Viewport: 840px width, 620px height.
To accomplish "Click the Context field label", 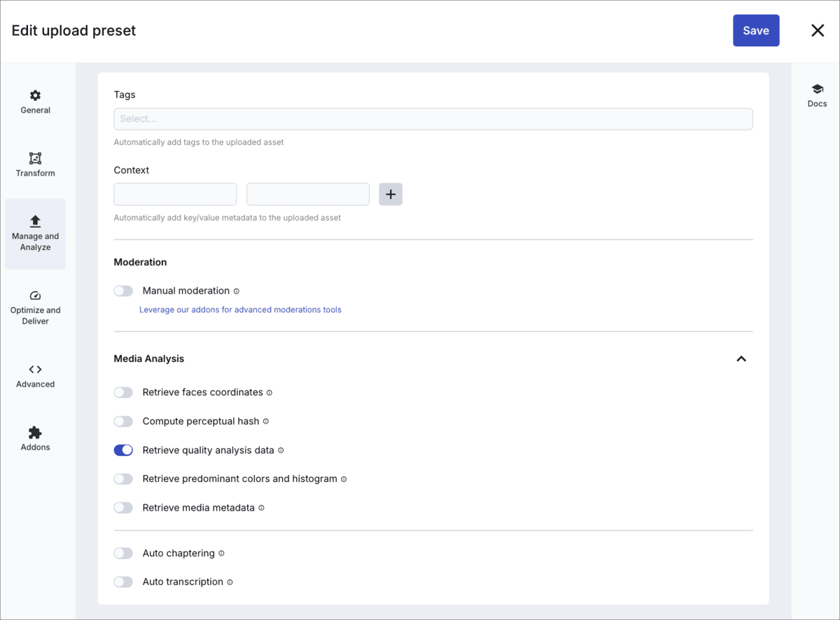I will click(132, 170).
